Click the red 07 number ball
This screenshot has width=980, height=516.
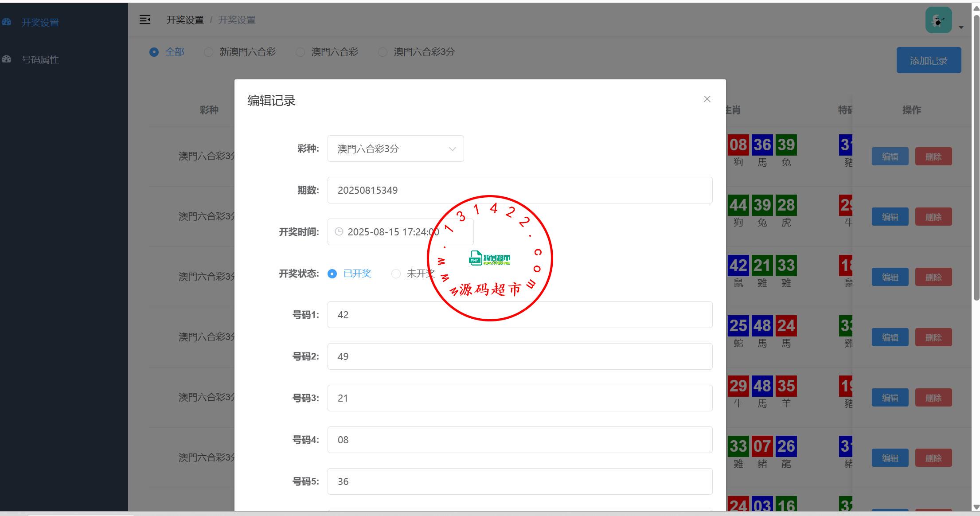tap(762, 446)
